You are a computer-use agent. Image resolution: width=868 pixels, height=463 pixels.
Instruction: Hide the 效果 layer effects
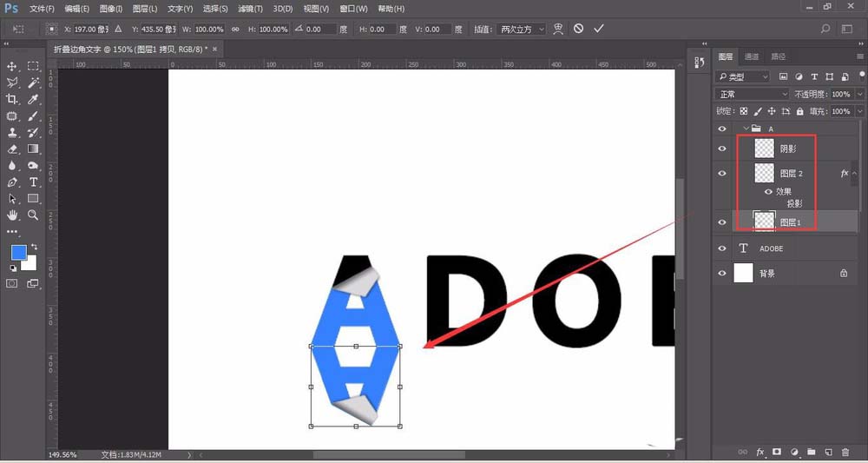pyautogui.click(x=768, y=192)
